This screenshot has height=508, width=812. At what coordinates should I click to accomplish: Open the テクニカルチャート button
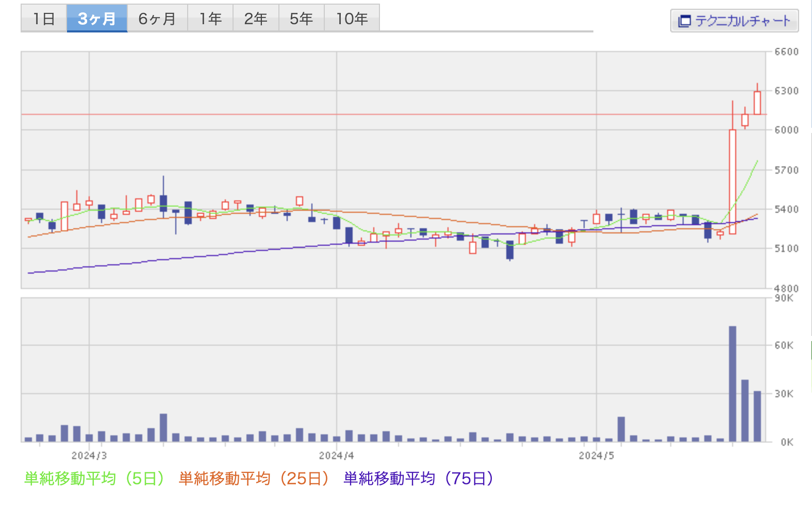point(734,21)
